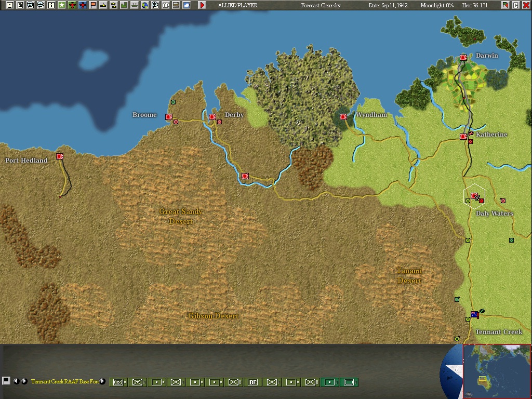Click the red unit marker east of Daly Waters
This screenshot has height=399, width=532.
click(x=503, y=201)
